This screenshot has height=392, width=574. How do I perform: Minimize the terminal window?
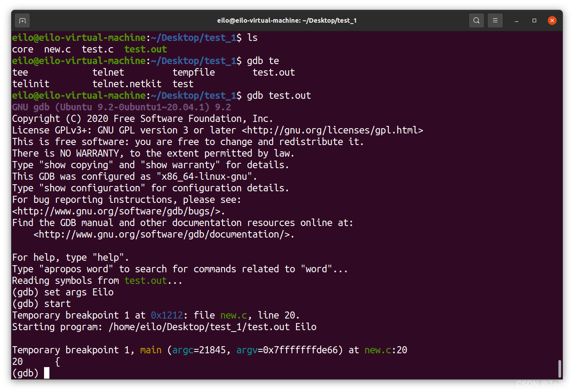tap(517, 20)
